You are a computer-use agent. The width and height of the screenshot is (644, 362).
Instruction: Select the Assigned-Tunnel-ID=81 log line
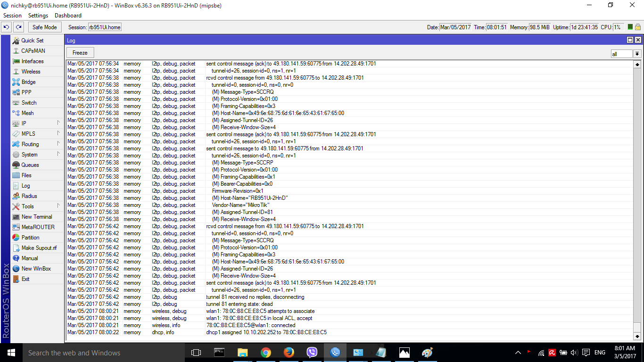click(349, 212)
